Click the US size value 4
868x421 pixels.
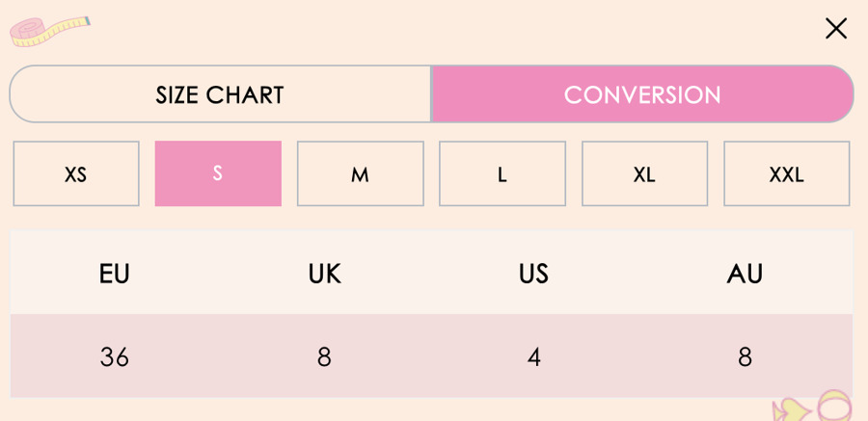coord(534,356)
